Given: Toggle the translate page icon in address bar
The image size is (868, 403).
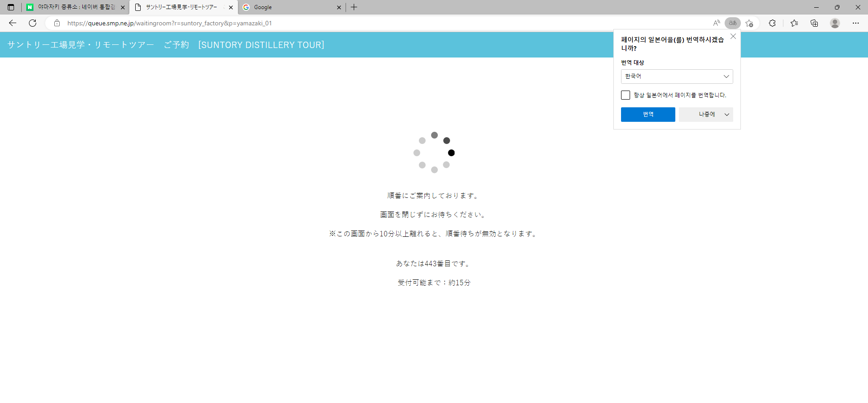Looking at the screenshot, I should [733, 23].
